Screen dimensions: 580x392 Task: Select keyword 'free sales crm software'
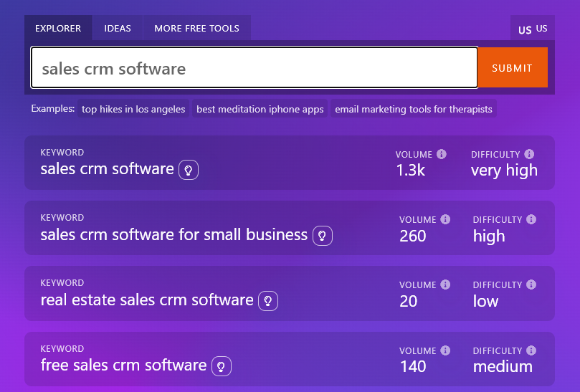tap(123, 365)
